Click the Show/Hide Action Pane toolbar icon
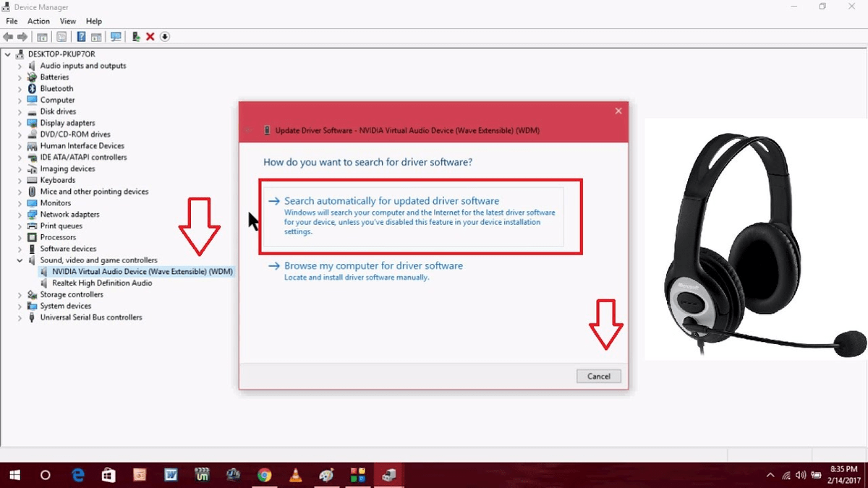 pos(95,37)
